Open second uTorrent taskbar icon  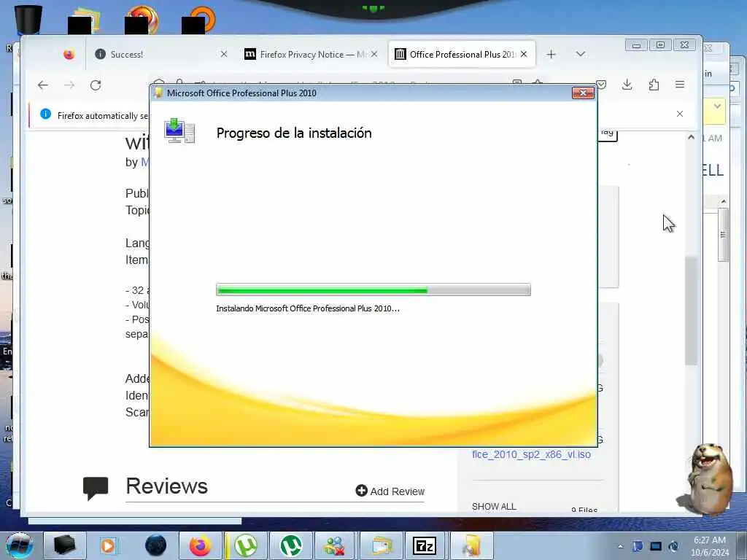pos(291,545)
